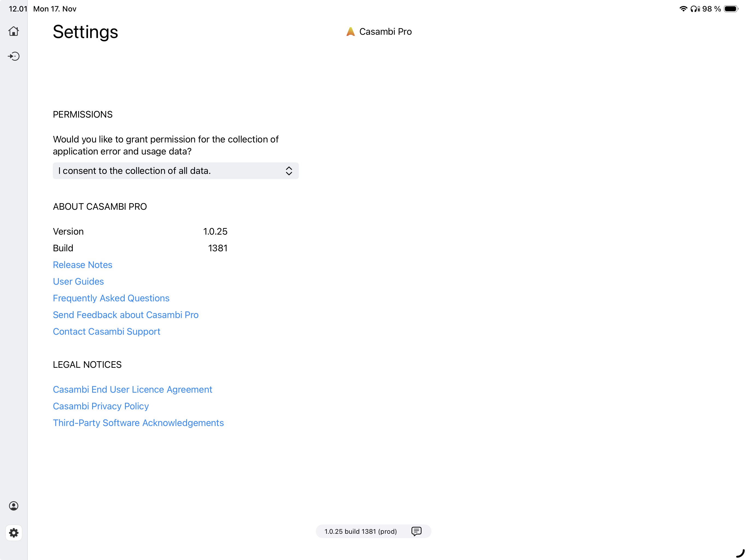Viewport: 747px width, 560px height.
Task: Click the 1.0.25 build 1381 pill
Action: tap(360, 531)
